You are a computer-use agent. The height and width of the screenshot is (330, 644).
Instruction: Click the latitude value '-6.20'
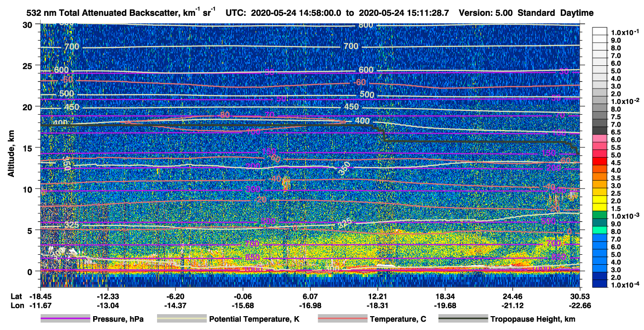tap(175, 296)
